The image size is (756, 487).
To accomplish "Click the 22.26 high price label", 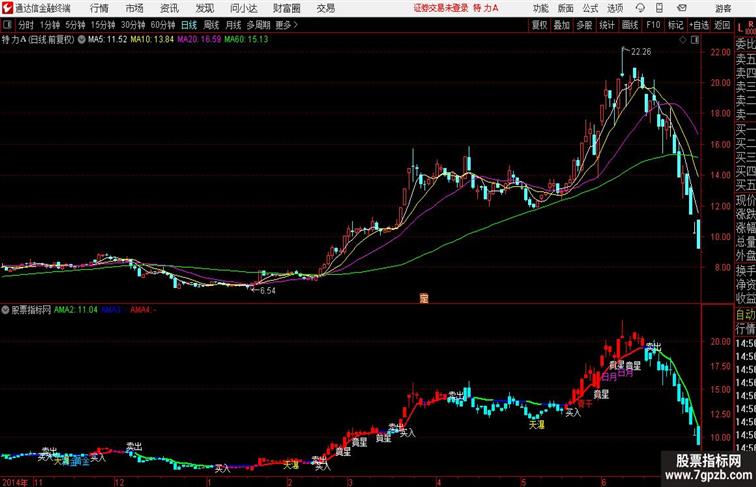I will (x=641, y=52).
